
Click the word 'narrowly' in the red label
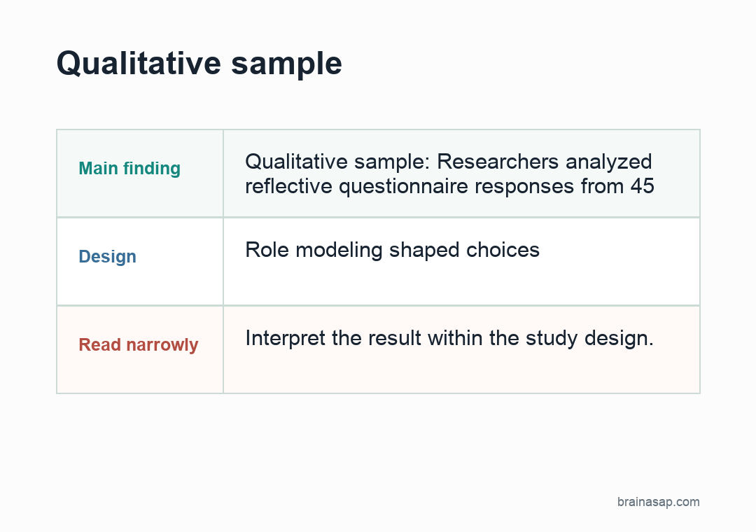[x=162, y=345]
